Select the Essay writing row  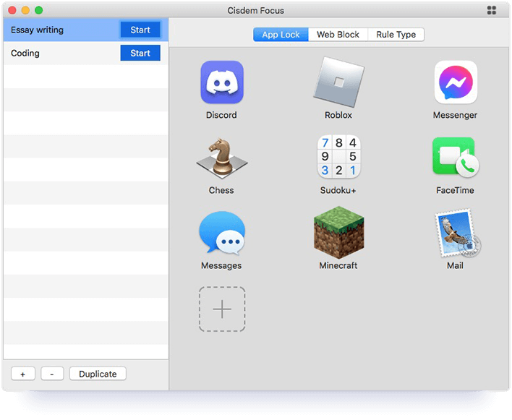point(86,30)
